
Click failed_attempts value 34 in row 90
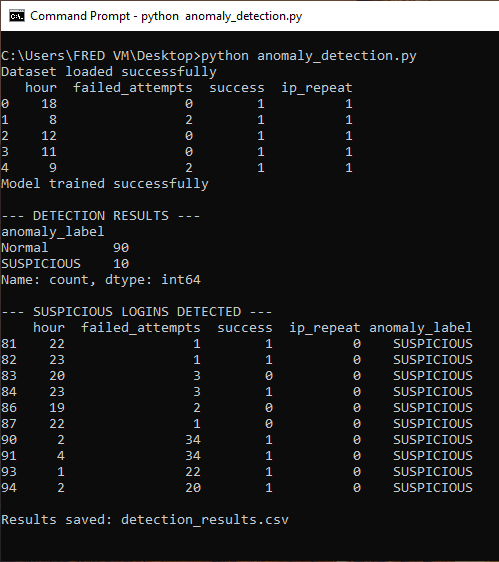[193, 440]
